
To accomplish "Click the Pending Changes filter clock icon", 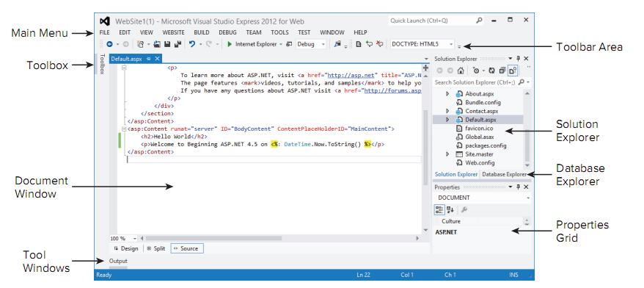I will (476, 71).
